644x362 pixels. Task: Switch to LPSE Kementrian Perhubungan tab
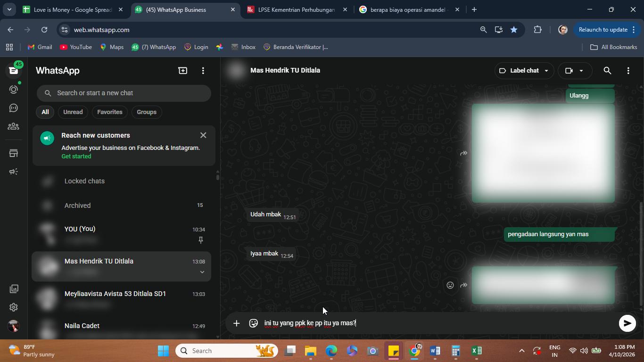pyautogui.click(x=297, y=9)
